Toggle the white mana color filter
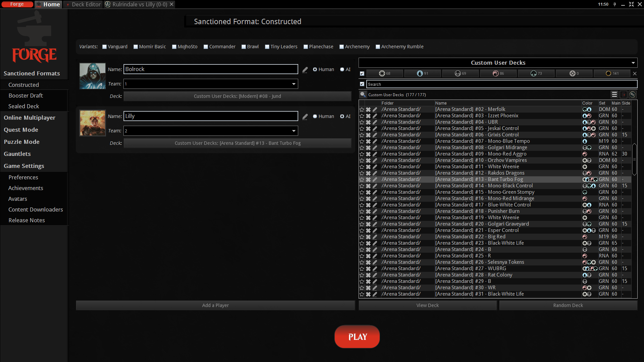644x362 pixels. point(385,73)
